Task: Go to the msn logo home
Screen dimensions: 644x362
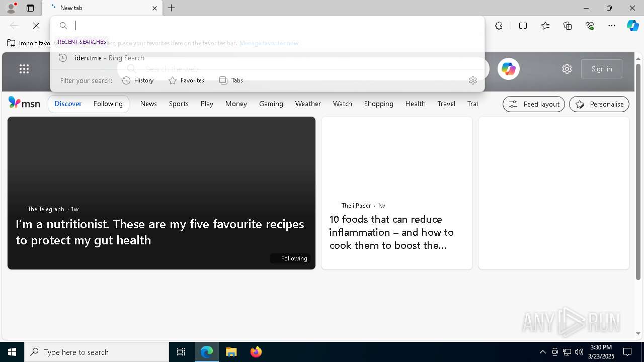Action: (24, 103)
